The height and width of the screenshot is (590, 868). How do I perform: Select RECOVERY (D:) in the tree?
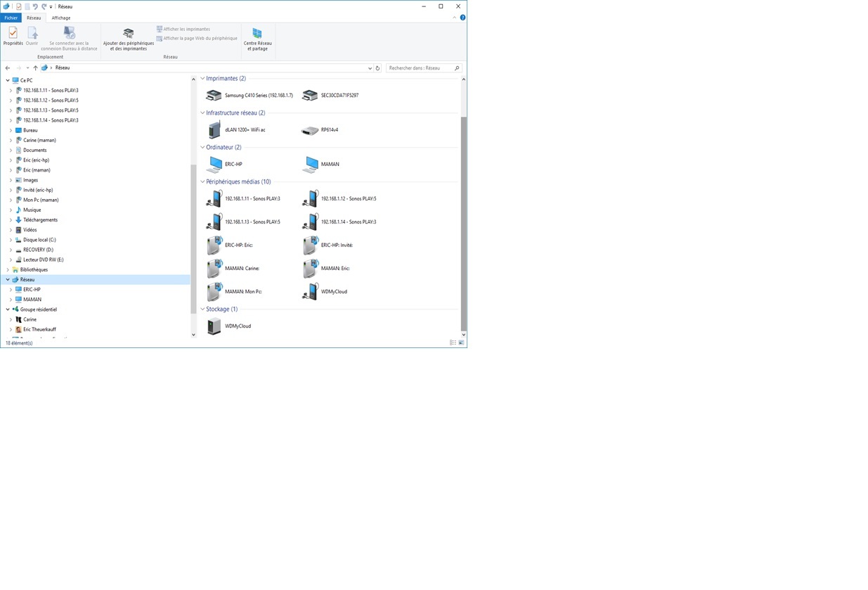coord(38,250)
